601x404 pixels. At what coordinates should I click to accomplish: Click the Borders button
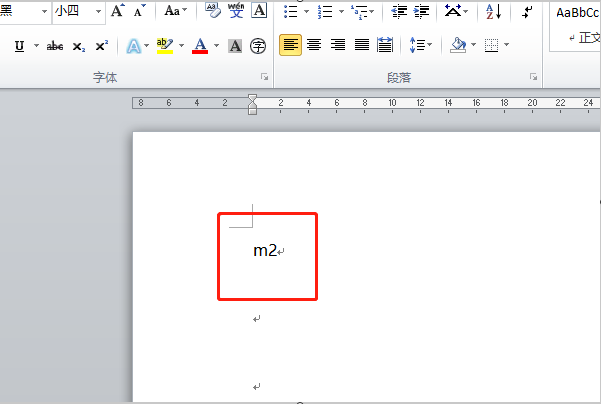click(491, 45)
